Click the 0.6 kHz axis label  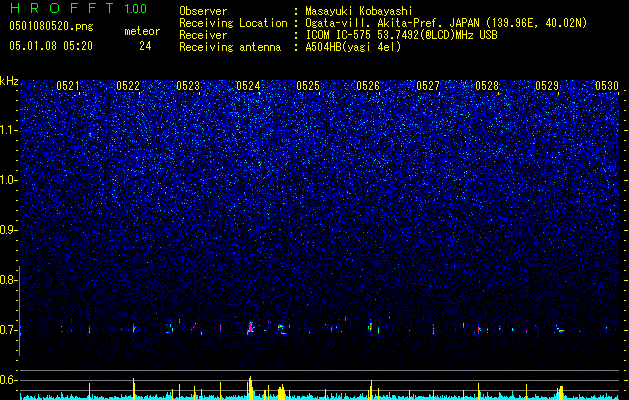[9, 380]
